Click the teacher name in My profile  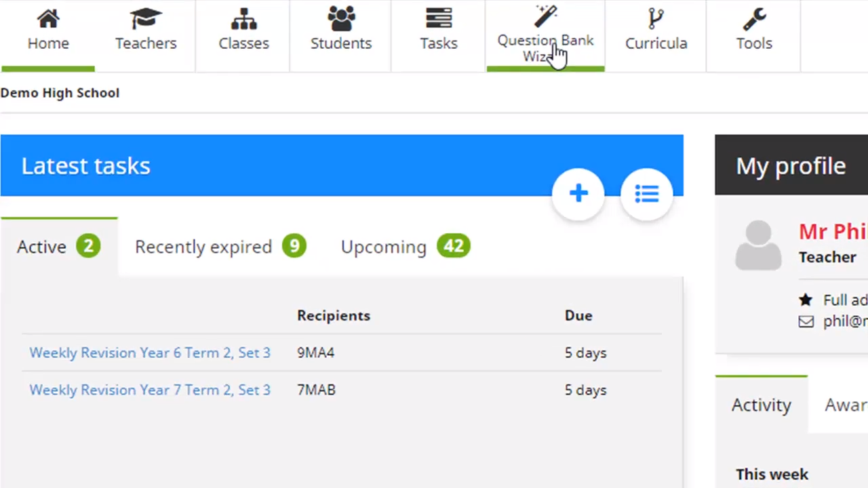click(x=833, y=232)
